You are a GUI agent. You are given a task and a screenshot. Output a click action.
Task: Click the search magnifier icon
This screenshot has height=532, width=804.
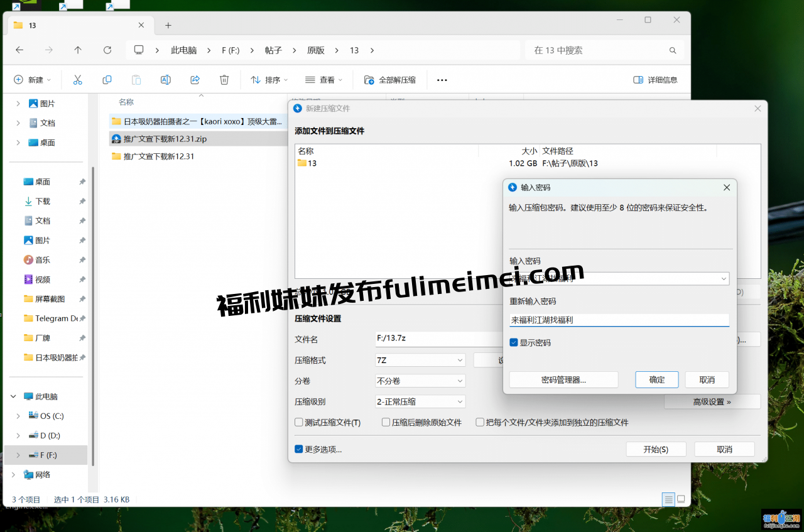click(x=673, y=50)
